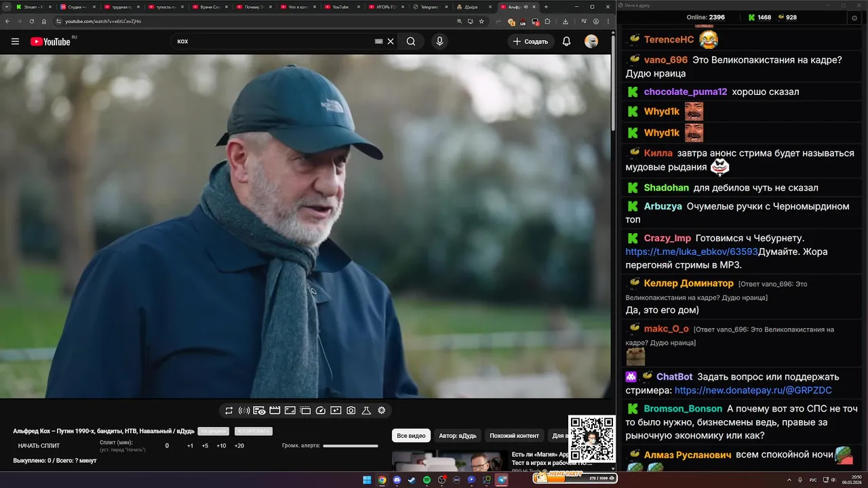868x488 pixels.
Task: Click speedometer speed icon in player toolbar
Action: [321, 411]
